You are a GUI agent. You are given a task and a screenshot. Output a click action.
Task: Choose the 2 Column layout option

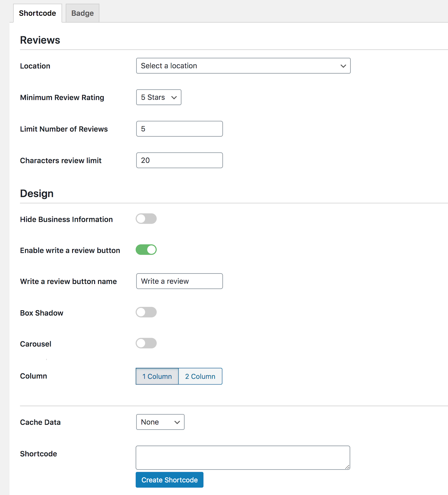(x=200, y=377)
